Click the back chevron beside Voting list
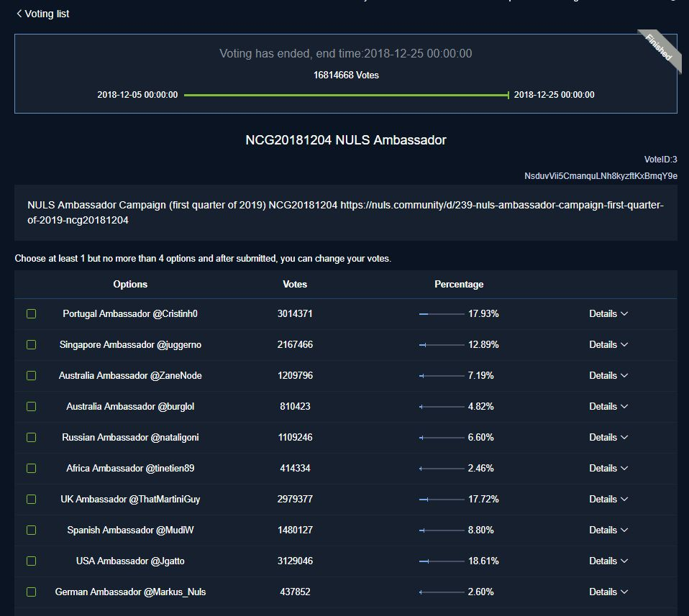This screenshot has width=689, height=616. pyautogui.click(x=19, y=14)
